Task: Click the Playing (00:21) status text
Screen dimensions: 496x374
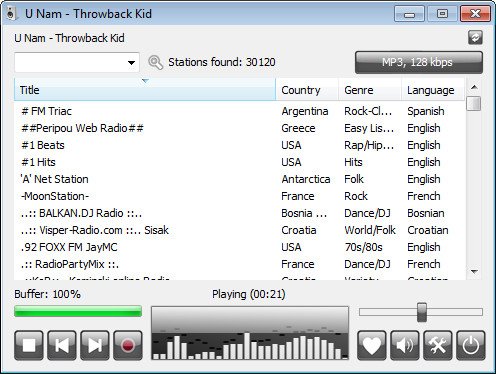Action: [x=249, y=294]
